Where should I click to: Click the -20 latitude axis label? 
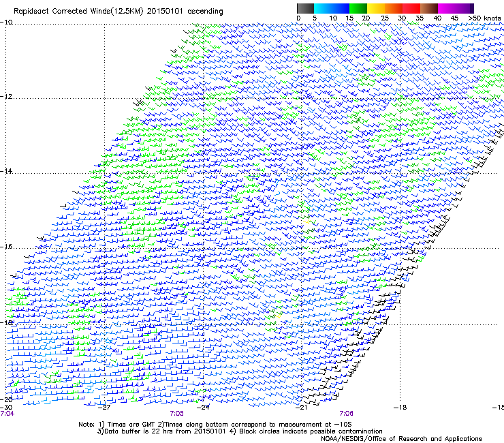click(6, 399)
